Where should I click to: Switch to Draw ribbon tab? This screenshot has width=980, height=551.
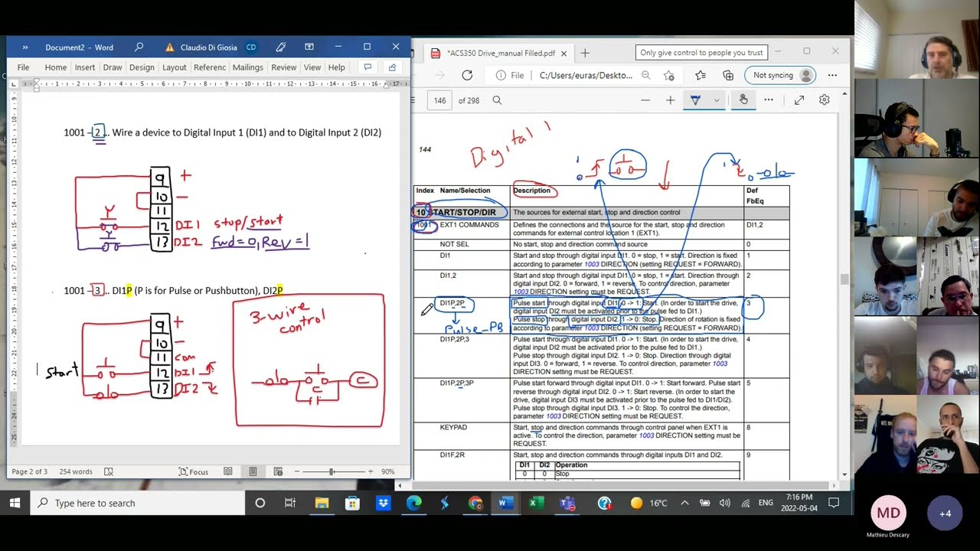pyautogui.click(x=113, y=67)
